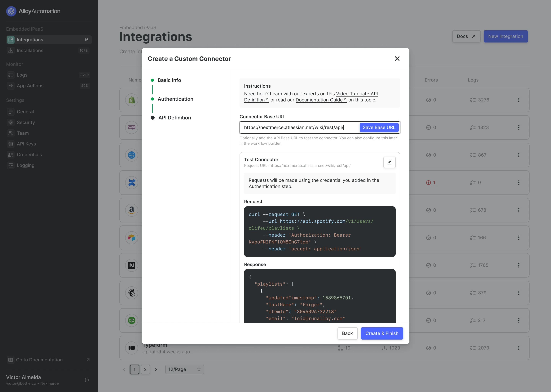
Task: Click the logout icon next to Victor Almeida
Action: [87, 380]
